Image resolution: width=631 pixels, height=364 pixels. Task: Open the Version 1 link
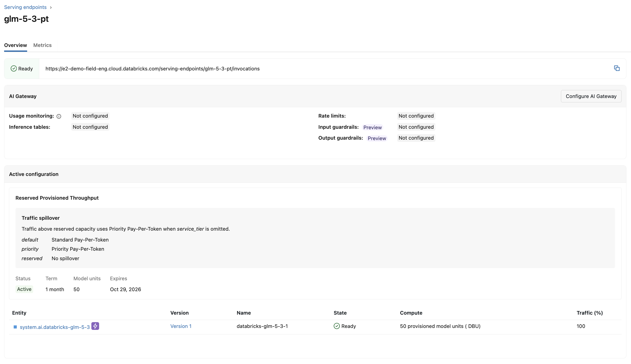tap(181, 326)
